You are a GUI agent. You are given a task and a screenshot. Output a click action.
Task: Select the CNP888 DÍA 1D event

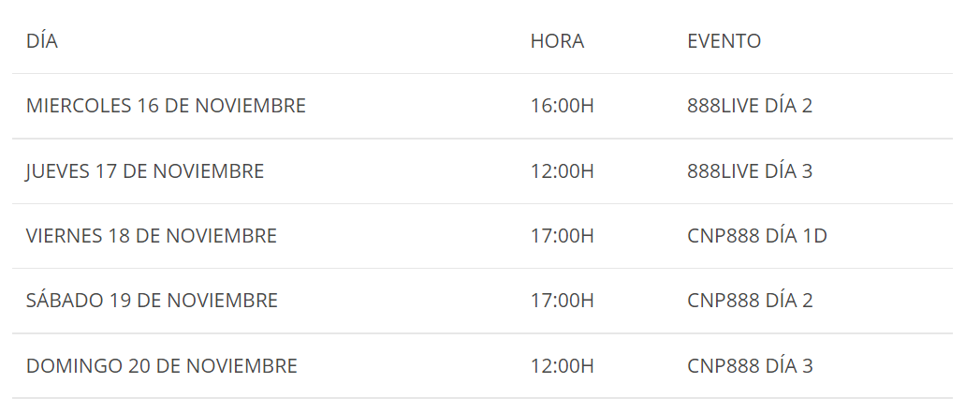tap(757, 236)
